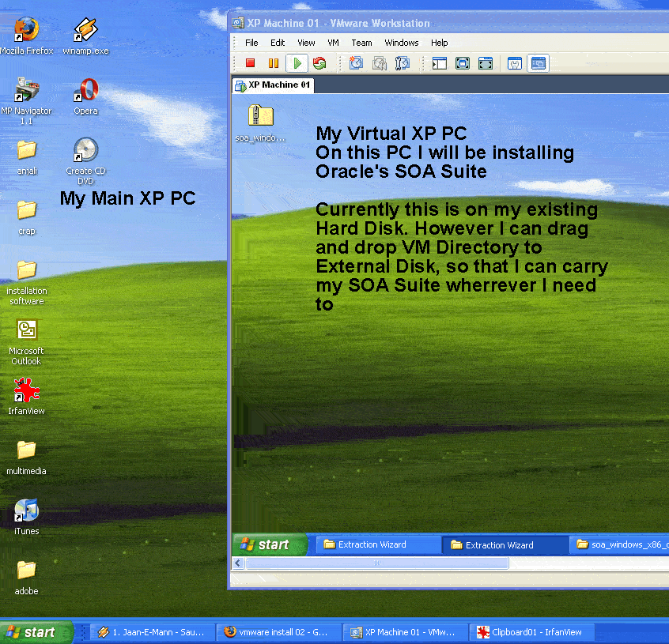Click the Console view icon in VMware toolbar
Image resolution: width=669 pixels, height=644 pixels.
coord(538,63)
